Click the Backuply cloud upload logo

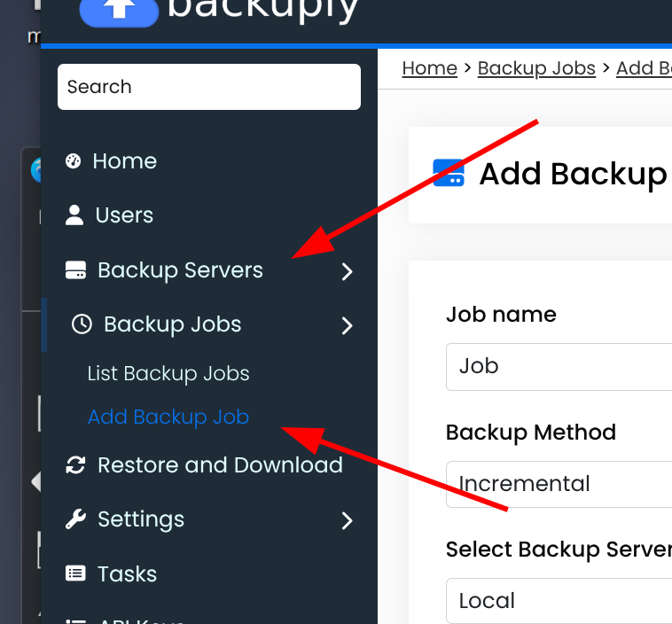tap(117, 11)
